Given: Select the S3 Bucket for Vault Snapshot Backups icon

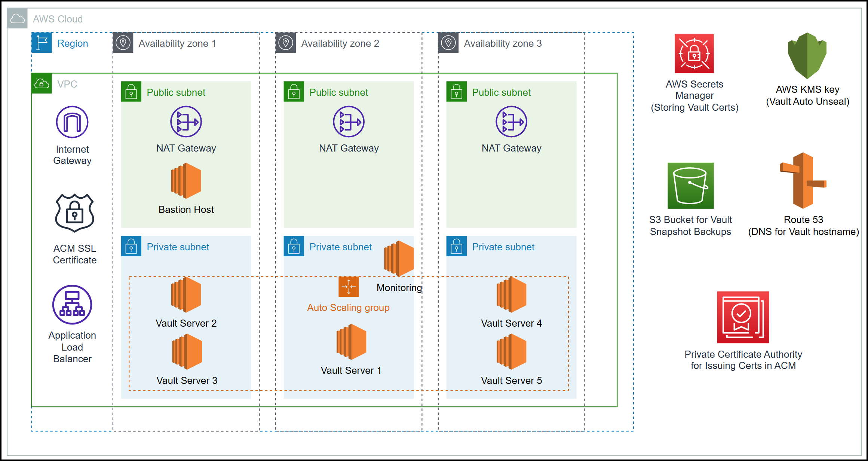Looking at the screenshot, I should pyautogui.click(x=690, y=186).
